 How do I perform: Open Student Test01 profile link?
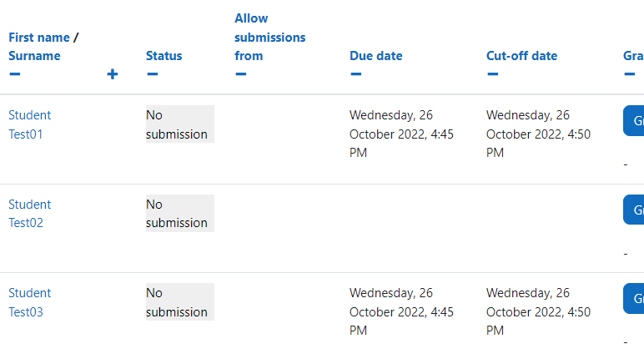(x=29, y=124)
